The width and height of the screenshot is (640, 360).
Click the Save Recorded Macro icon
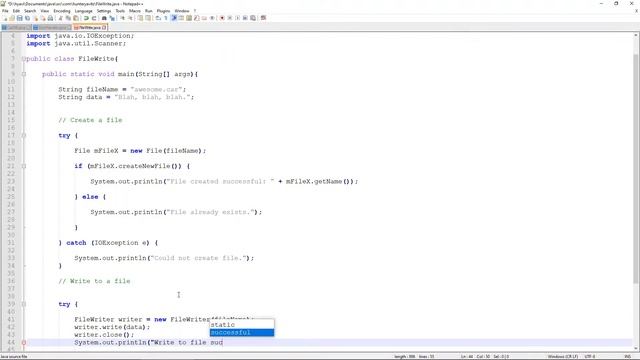[253, 18]
